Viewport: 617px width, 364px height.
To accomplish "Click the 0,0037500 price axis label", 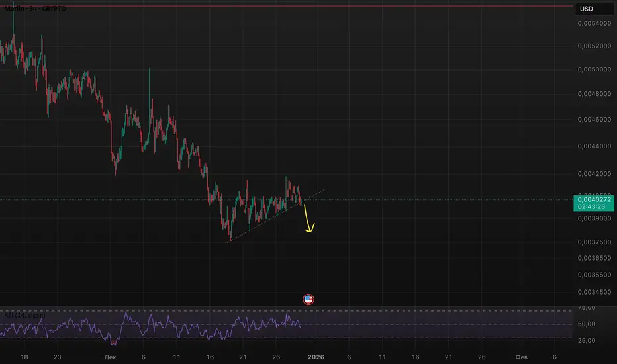I will point(594,242).
